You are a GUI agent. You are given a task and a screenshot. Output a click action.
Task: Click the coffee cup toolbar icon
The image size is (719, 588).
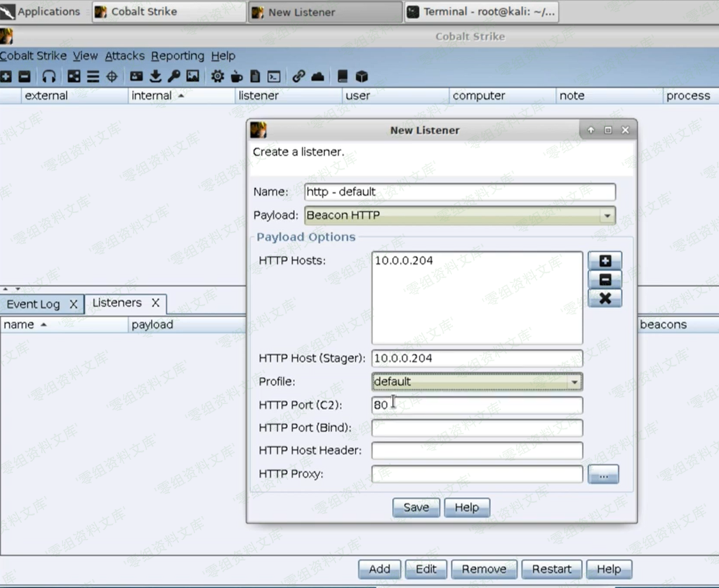237,76
